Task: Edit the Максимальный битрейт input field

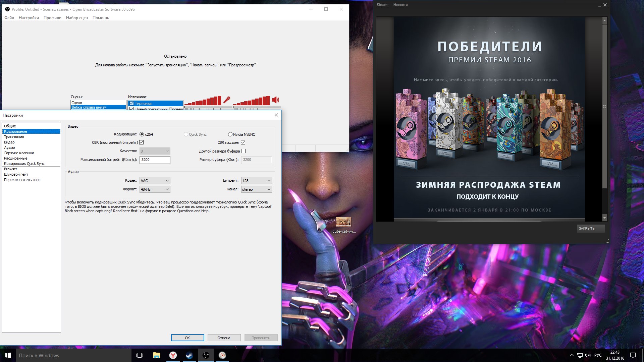Action: (x=155, y=160)
